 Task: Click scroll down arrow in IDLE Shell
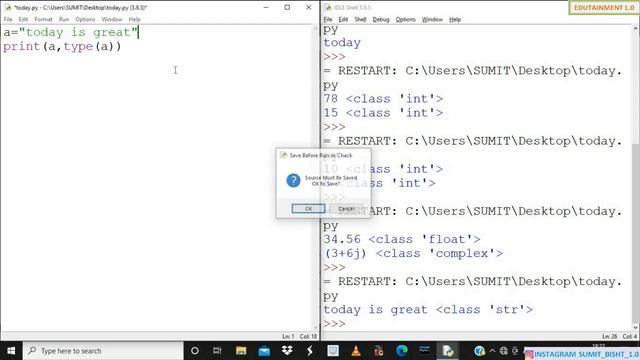[635, 327]
